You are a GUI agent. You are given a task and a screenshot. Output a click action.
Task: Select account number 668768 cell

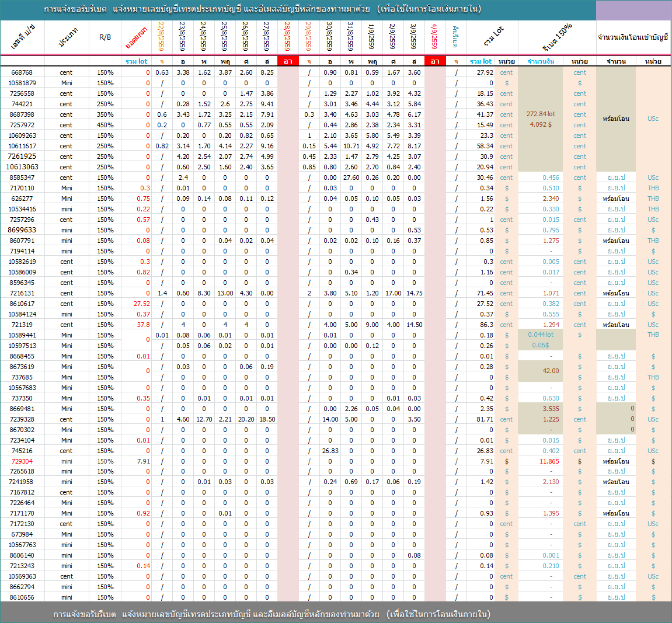point(22,72)
